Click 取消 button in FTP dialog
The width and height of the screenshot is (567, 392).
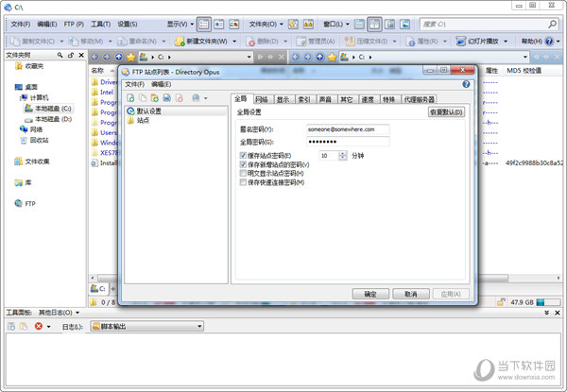pos(411,294)
